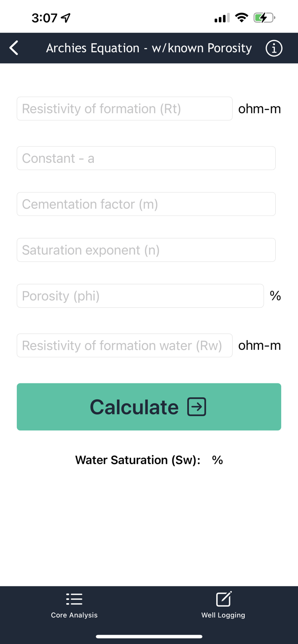Viewport: 298px width, 644px height.
Task: Switch to the Core Analysis tab
Action: coord(74,605)
